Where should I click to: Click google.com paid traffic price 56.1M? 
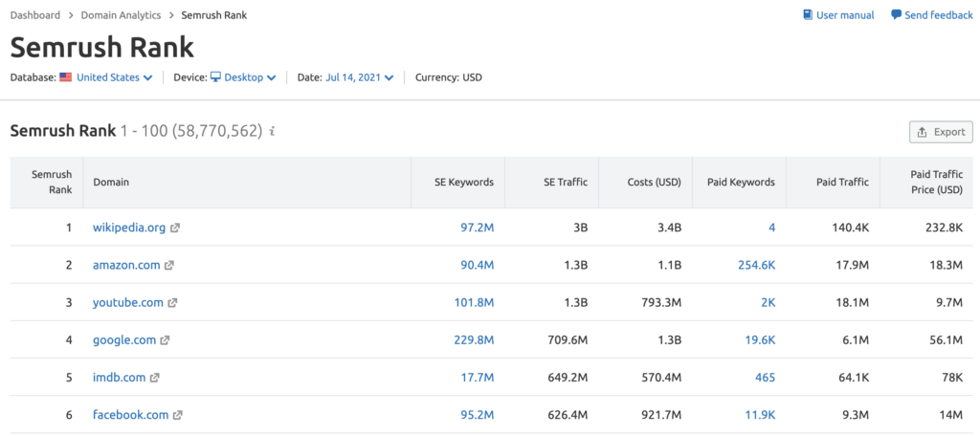947,340
